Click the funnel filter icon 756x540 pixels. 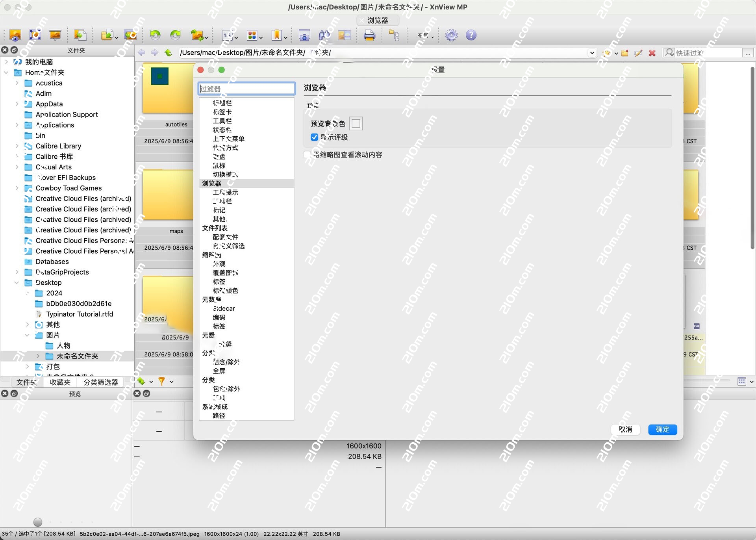pyautogui.click(x=161, y=381)
